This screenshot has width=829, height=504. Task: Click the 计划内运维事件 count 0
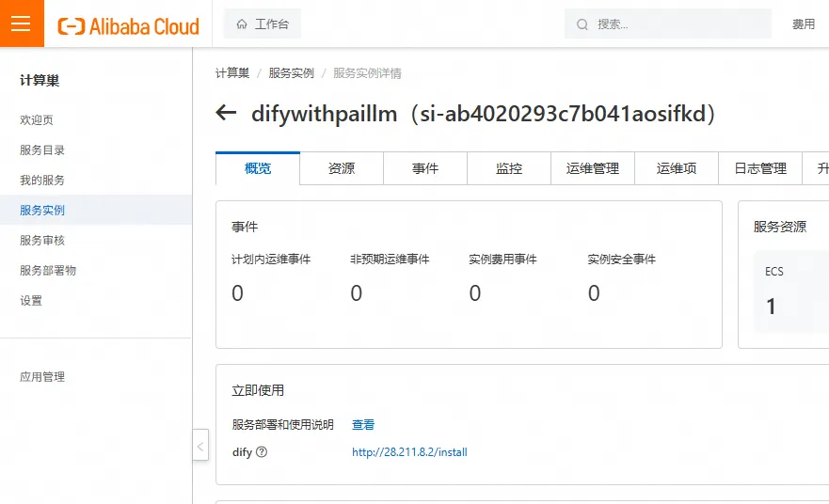click(237, 293)
